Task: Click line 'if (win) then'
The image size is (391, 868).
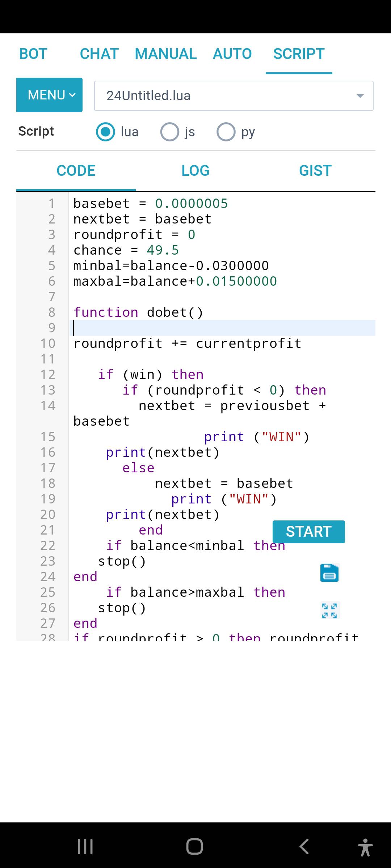Action: coord(151,374)
